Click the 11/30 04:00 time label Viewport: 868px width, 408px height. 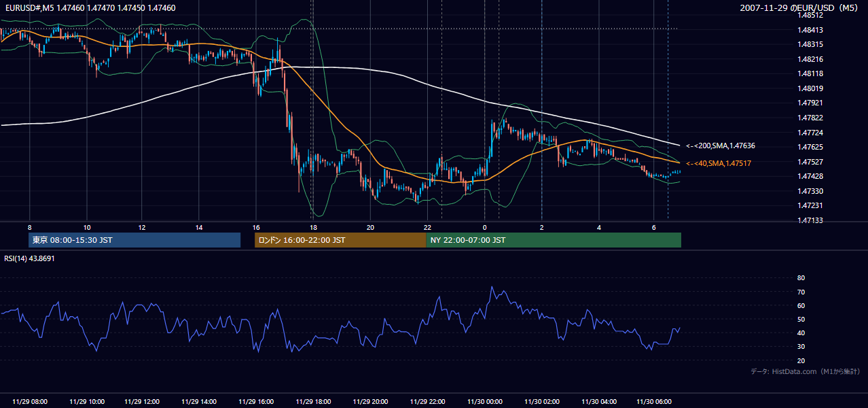click(x=598, y=401)
